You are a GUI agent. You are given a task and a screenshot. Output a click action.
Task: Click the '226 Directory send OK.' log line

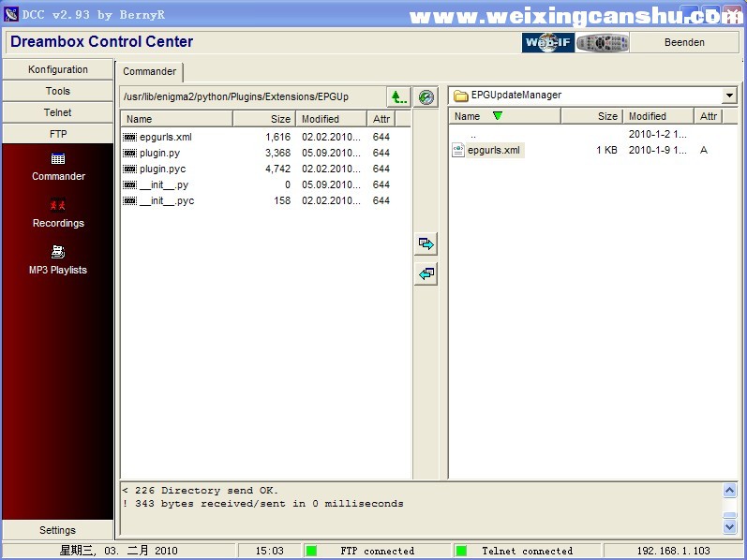200,491
